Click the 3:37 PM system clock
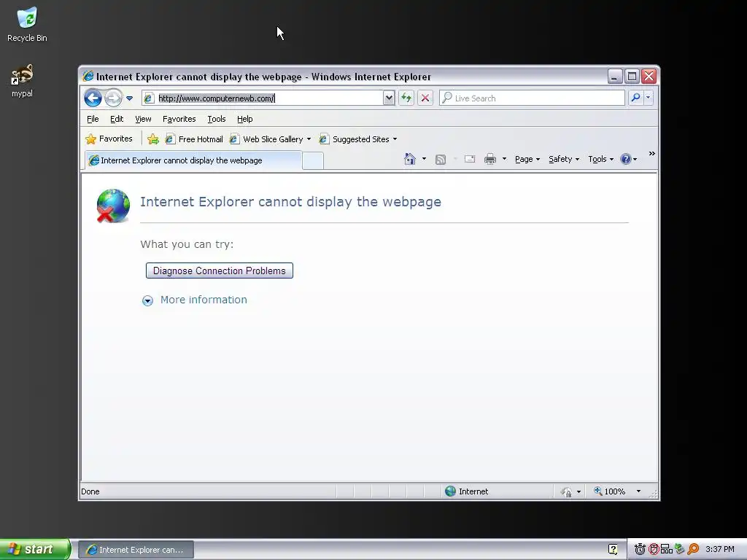The width and height of the screenshot is (747, 560). click(720, 550)
